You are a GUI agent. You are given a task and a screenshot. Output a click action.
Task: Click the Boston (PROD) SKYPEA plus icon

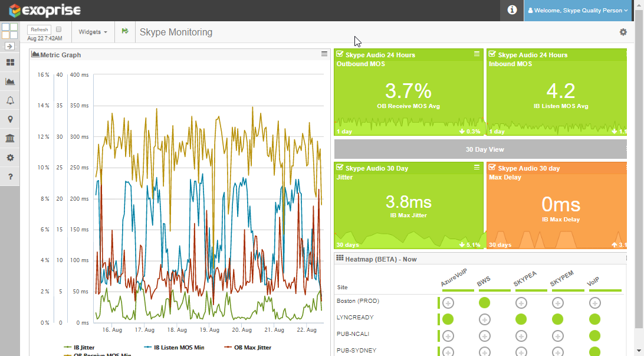tap(521, 303)
